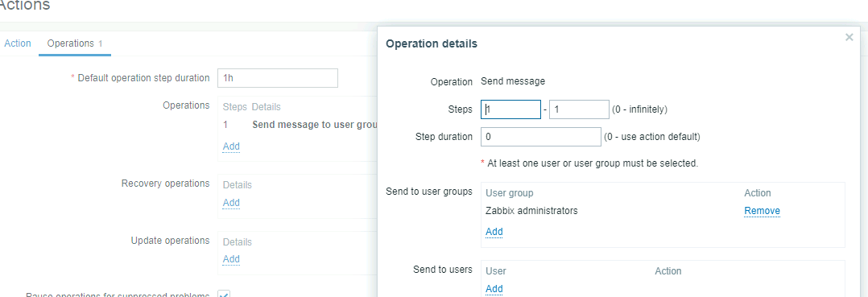Viewport: 868px width, 297px height.
Task: Select the Operations tab
Action: click(75, 43)
